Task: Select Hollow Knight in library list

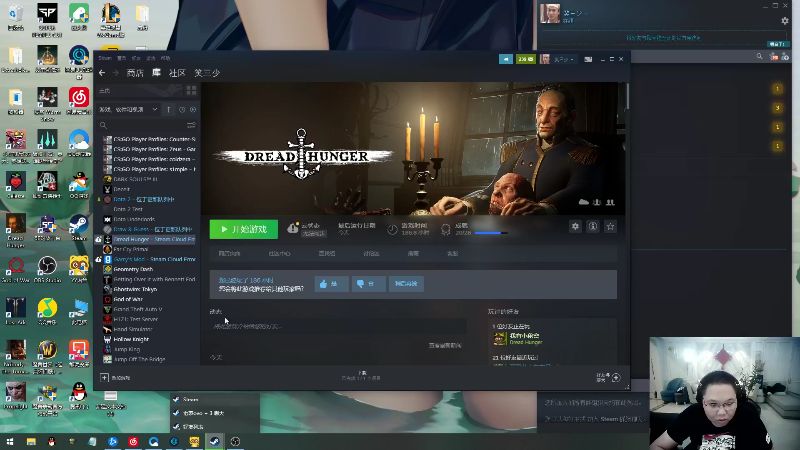Action: 131,339
